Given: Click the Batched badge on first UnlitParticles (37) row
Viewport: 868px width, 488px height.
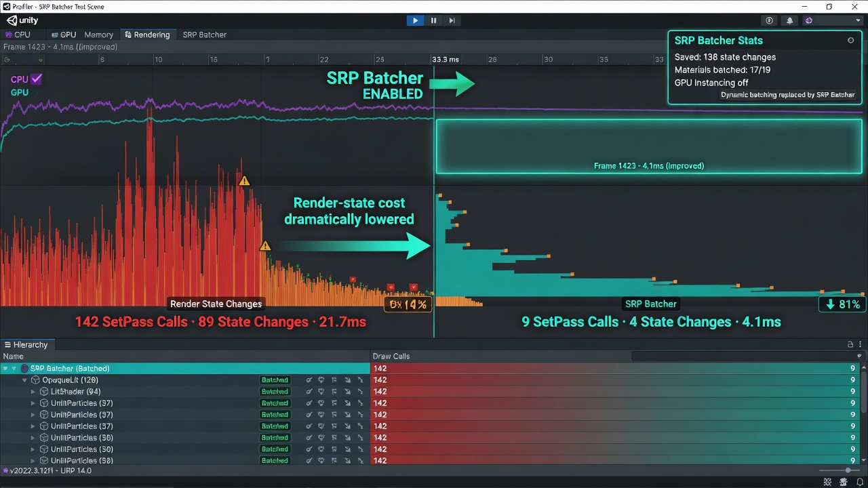Looking at the screenshot, I should [x=275, y=403].
